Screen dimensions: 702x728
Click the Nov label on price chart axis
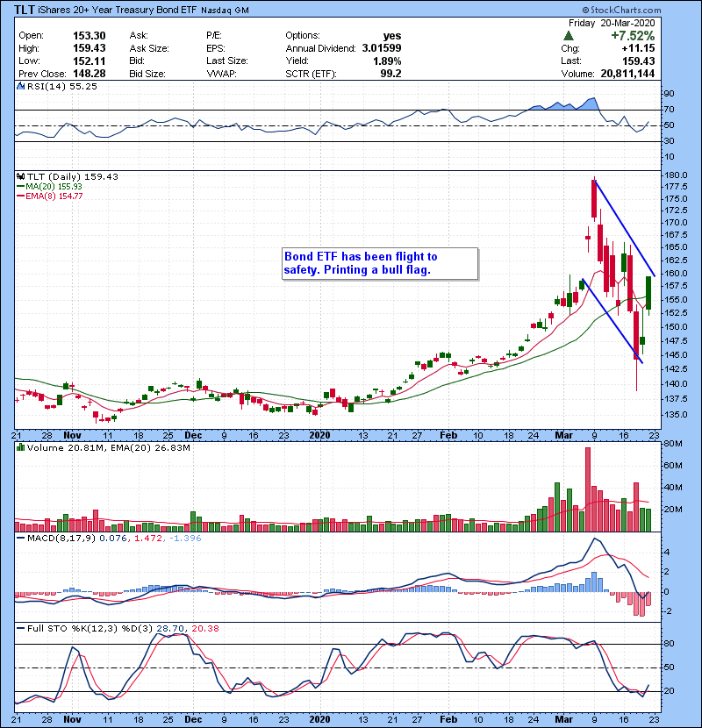72,436
